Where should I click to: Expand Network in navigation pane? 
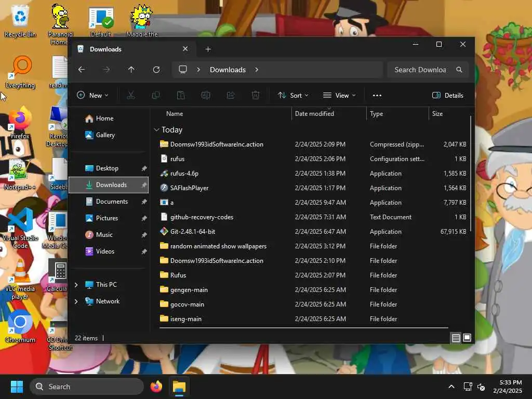click(76, 301)
